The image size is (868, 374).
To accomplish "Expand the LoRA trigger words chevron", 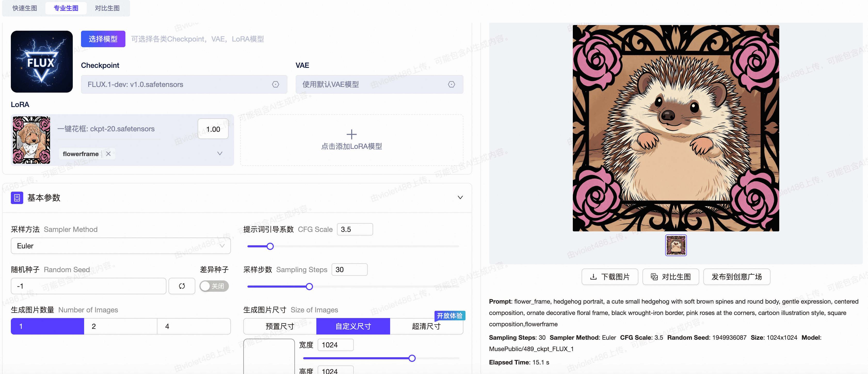I will tap(220, 154).
